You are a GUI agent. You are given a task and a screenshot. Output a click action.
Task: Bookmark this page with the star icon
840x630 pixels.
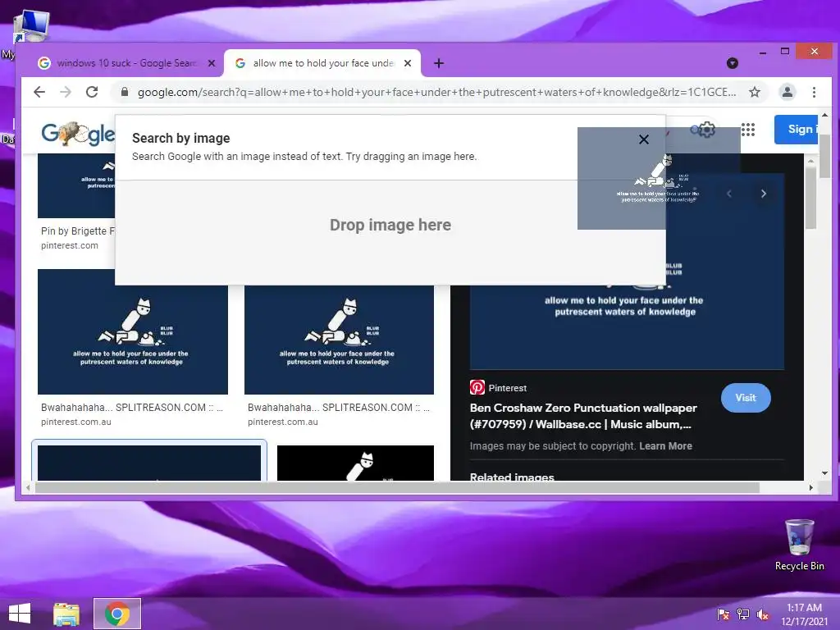coord(755,92)
